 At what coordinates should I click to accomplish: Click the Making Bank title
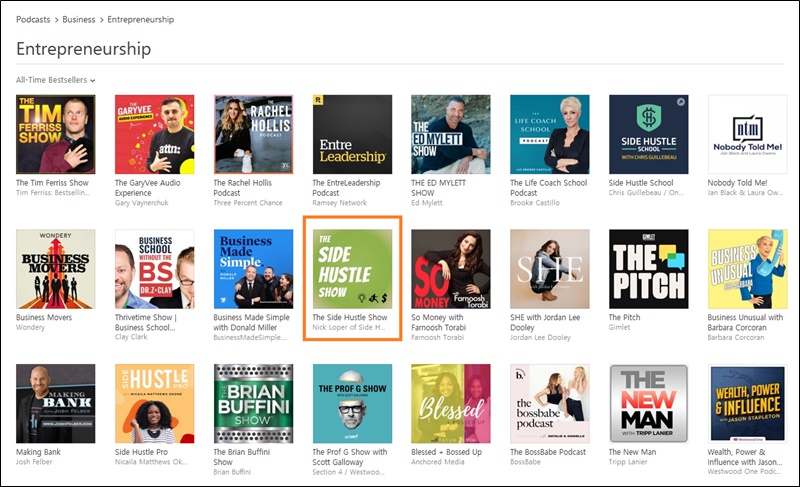coord(38,452)
